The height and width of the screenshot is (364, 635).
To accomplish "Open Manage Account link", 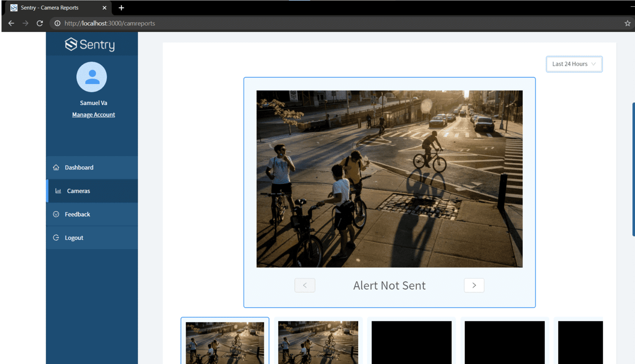I will [x=93, y=115].
